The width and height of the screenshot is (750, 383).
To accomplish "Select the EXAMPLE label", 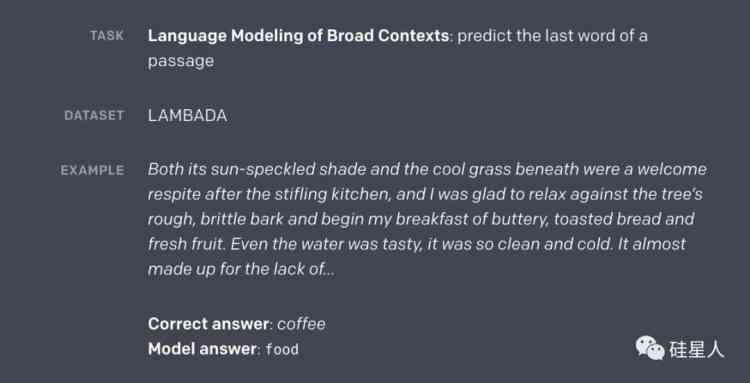I will tap(92, 170).
